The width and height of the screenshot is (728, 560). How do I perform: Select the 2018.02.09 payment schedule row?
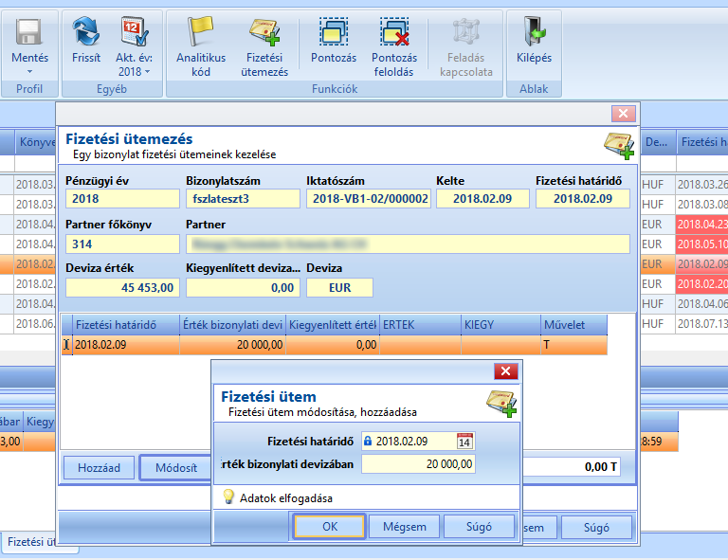click(335, 345)
